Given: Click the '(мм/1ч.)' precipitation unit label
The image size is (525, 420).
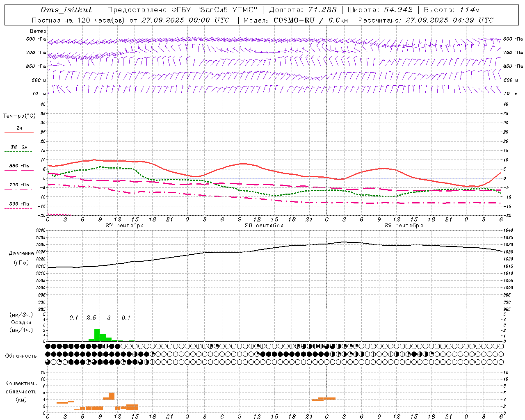Looking at the screenshot, I should [x=21, y=330].
